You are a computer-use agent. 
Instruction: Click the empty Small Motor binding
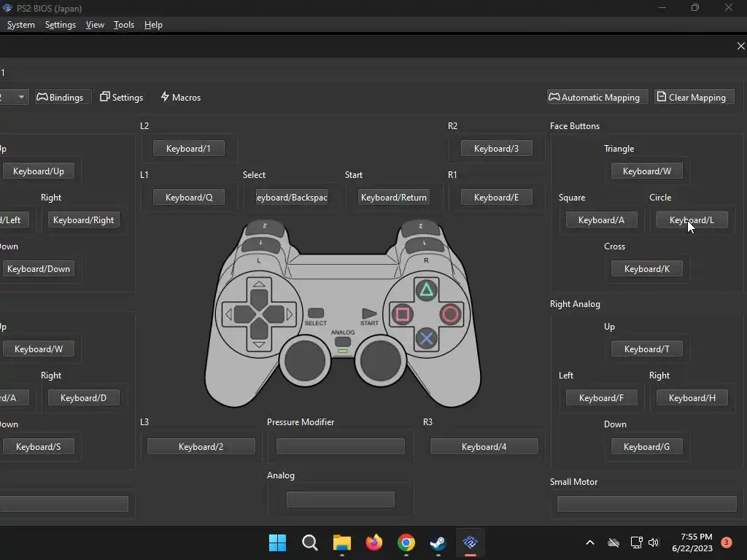pyautogui.click(x=647, y=503)
